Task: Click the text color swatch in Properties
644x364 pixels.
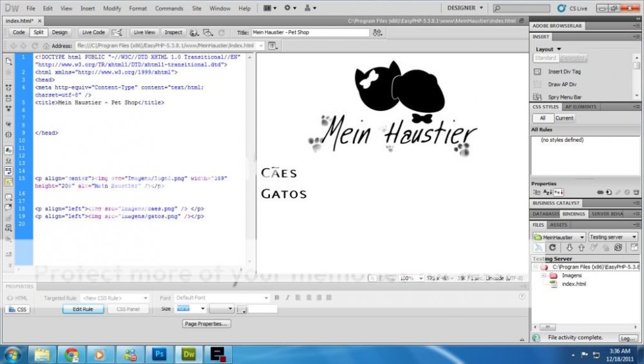Action: [x=241, y=310]
